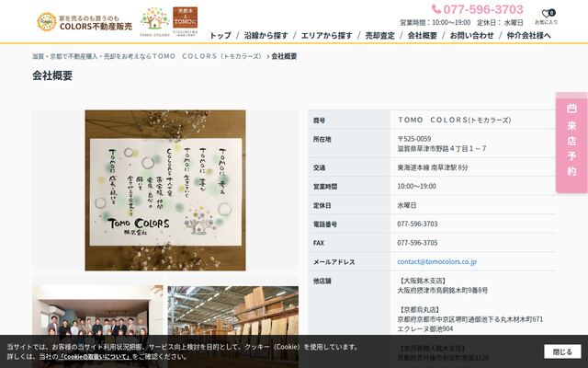
Task: Select the 会社概要 breadcrumb item
Action: [x=284, y=56]
